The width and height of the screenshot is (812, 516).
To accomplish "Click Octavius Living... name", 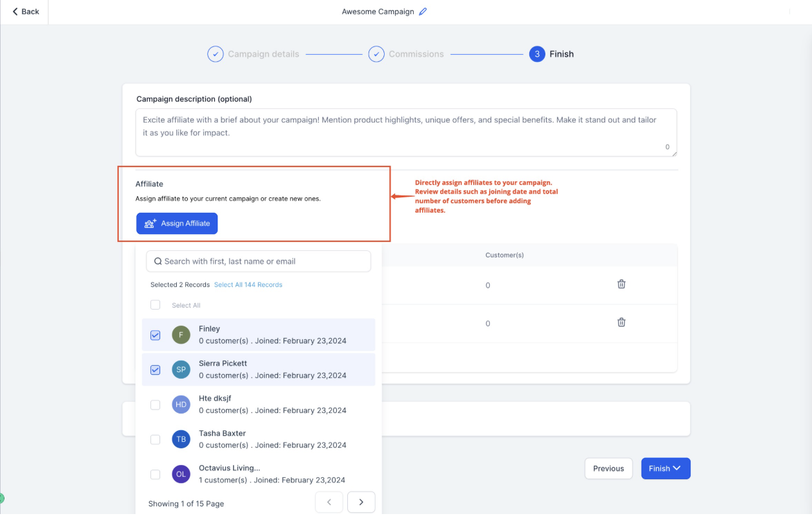I will 230,468.
